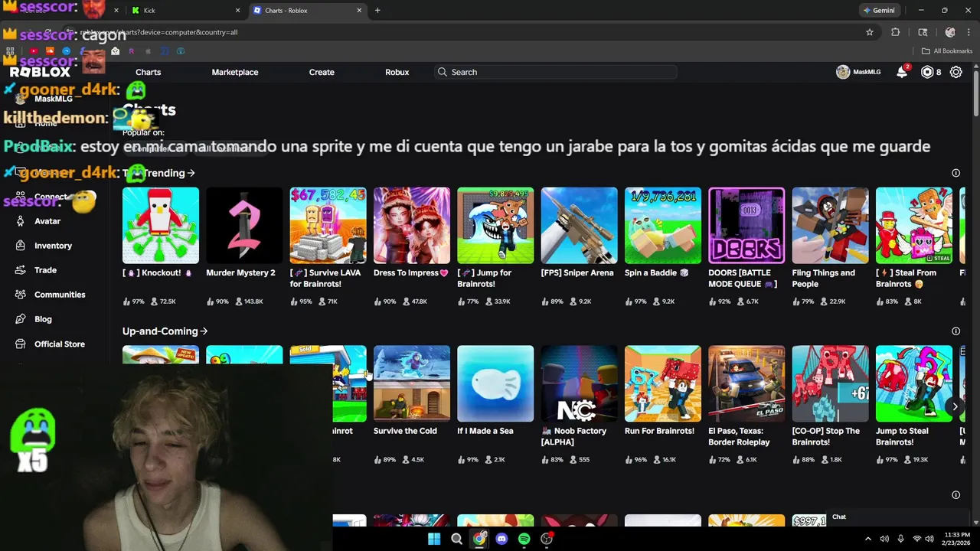This screenshot has width=980, height=551.
Task: Open Chrome tab search side icon
Action: (923, 32)
